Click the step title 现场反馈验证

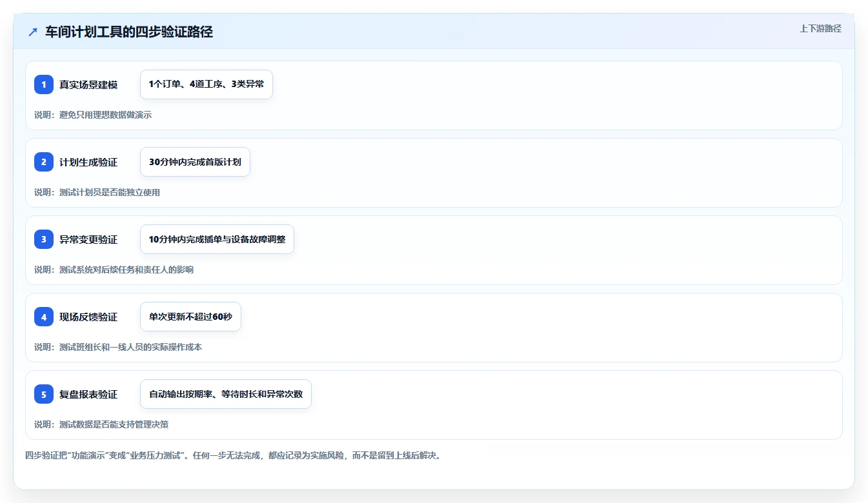pyautogui.click(x=88, y=317)
